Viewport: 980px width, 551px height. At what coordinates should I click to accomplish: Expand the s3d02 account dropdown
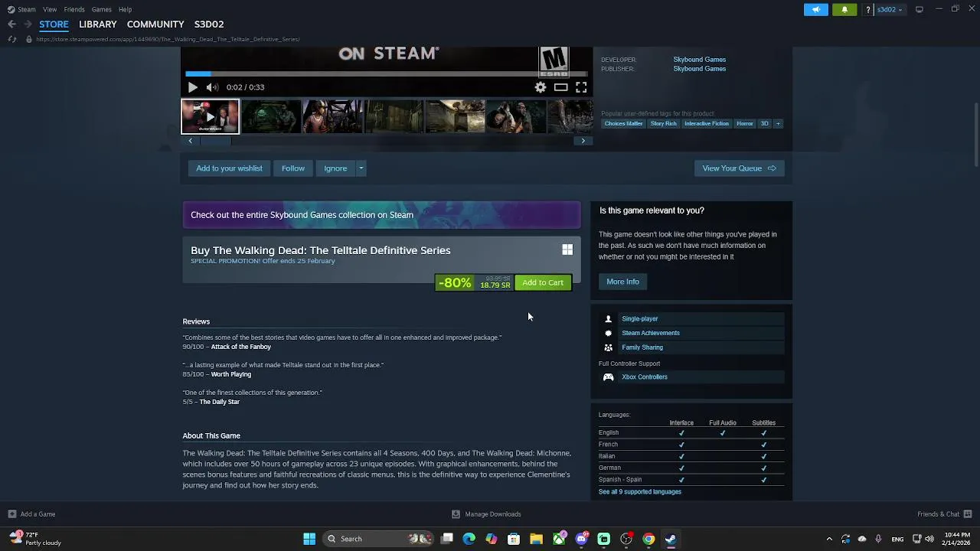click(889, 9)
